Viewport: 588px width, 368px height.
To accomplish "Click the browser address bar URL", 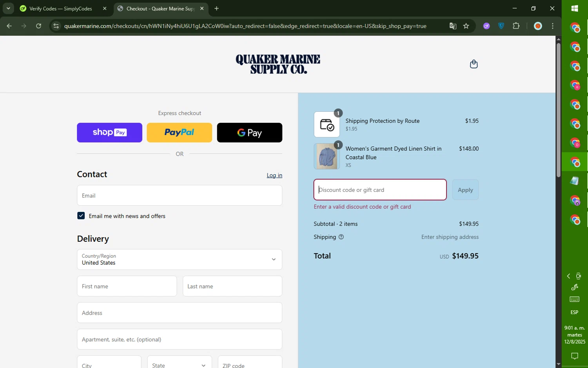I will coord(245,26).
